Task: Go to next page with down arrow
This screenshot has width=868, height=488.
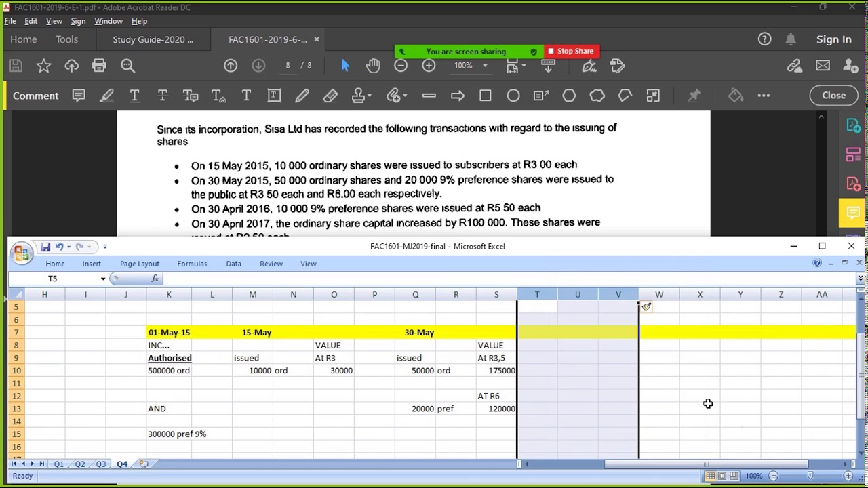Action: coord(258,66)
